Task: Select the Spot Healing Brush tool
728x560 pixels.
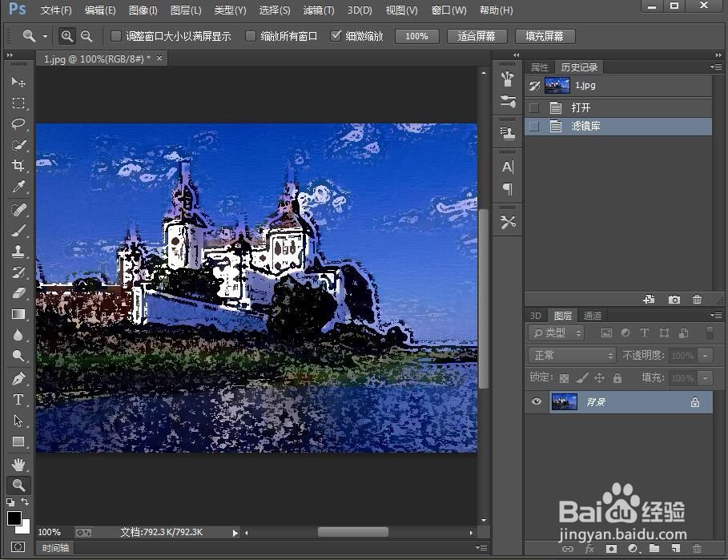Action: click(18, 210)
